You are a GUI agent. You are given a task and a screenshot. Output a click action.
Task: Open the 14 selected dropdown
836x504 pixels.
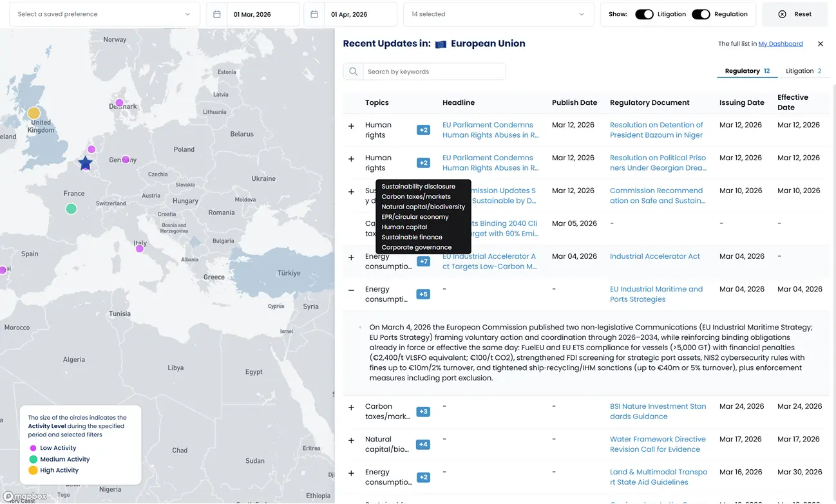tap(498, 14)
